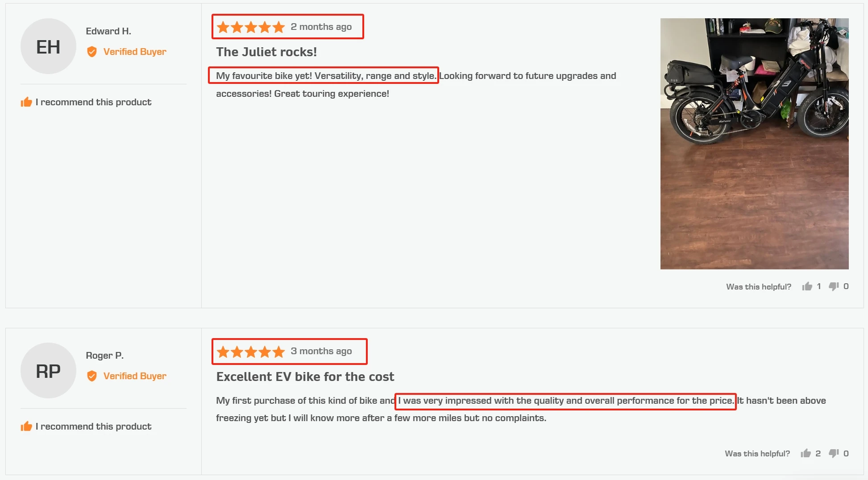Click Verified Buyer text beside Roger P.

[x=135, y=376]
